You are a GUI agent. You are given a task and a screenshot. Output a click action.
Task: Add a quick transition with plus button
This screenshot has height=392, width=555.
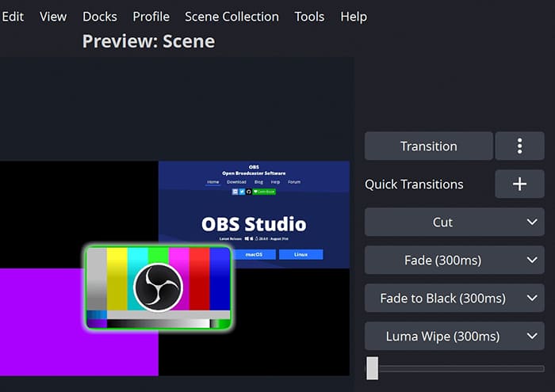tap(519, 184)
